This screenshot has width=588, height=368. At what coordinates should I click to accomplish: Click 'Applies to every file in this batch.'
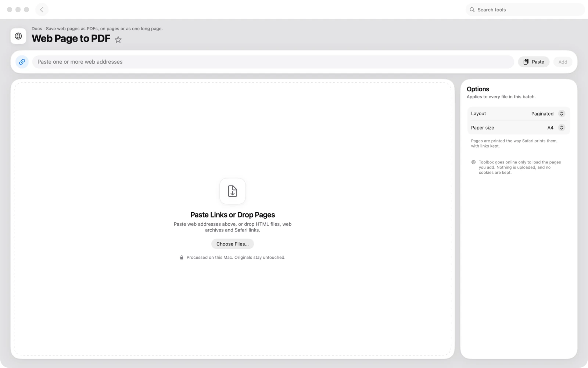coord(501,97)
